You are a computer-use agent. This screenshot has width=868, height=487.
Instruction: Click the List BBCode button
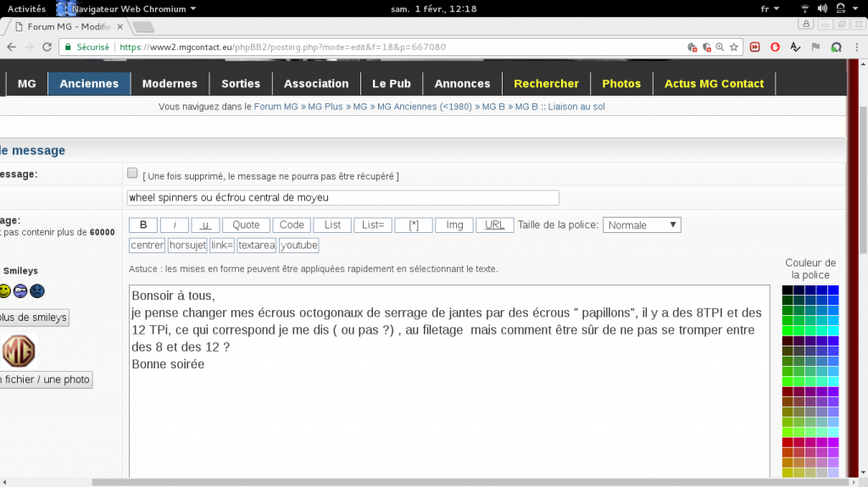(332, 224)
